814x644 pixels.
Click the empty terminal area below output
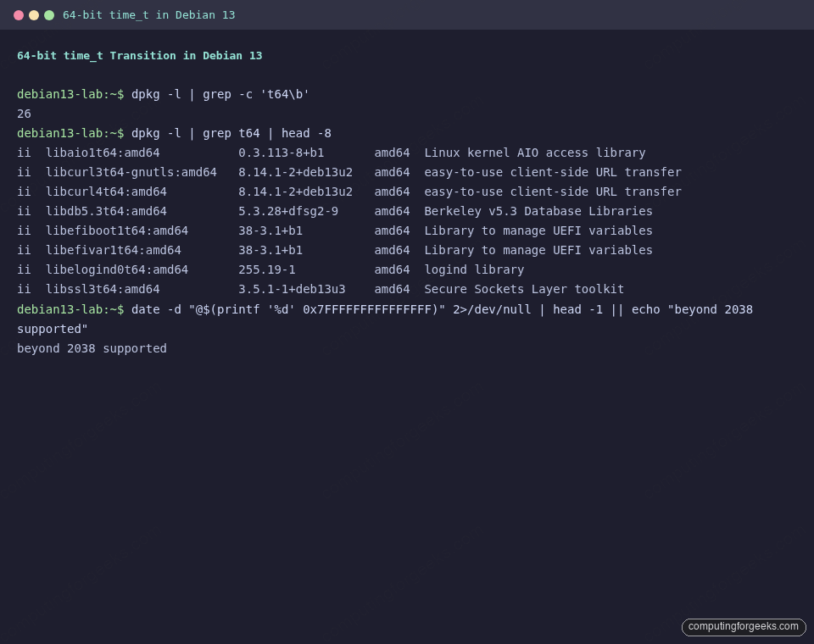click(407, 475)
